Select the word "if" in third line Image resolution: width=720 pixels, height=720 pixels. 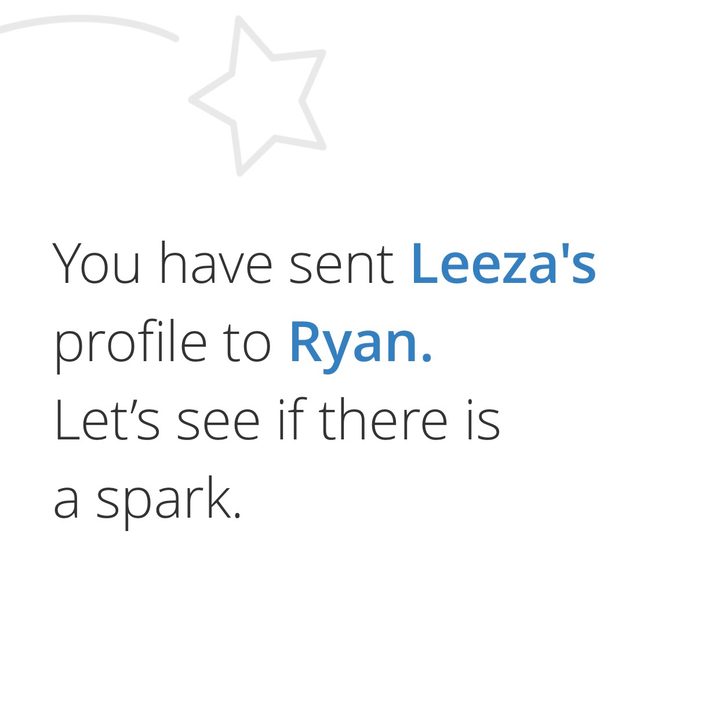pos(289,419)
